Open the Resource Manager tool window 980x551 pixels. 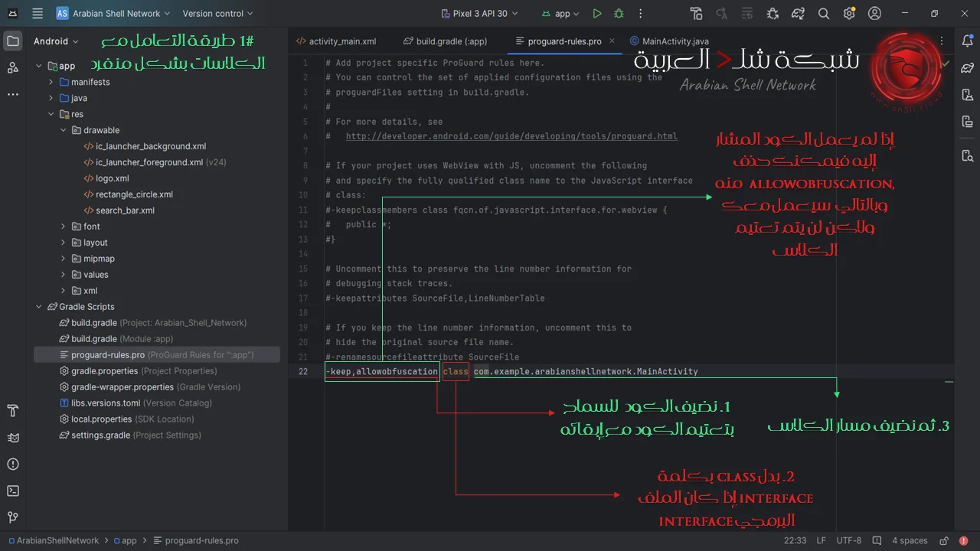13,68
